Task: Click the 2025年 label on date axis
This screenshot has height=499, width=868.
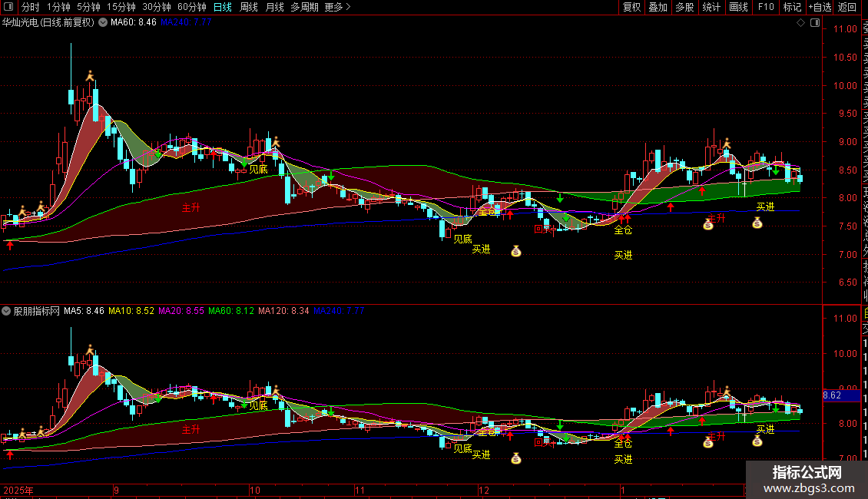Action: click(x=18, y=490)
